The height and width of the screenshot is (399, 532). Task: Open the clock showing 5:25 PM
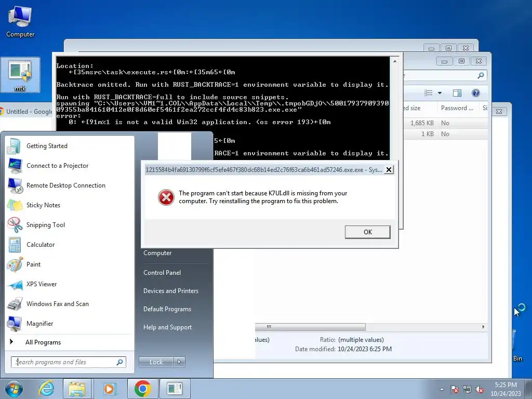[506, 389]
